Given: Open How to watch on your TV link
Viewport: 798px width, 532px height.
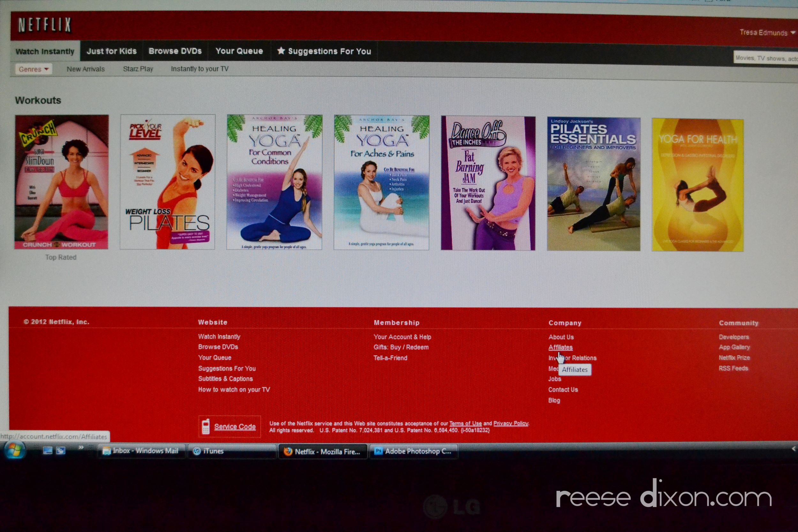Looking at the screenshot, I should click(234, 390).
